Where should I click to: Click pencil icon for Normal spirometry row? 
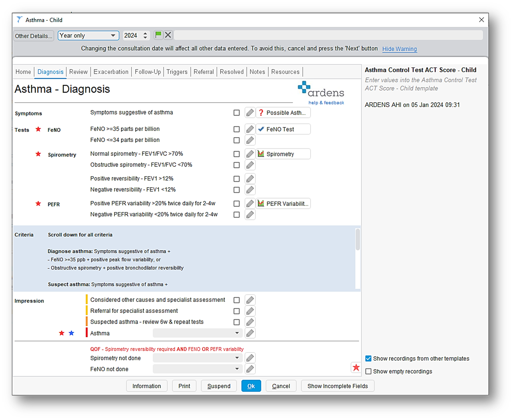pos(250,154)
